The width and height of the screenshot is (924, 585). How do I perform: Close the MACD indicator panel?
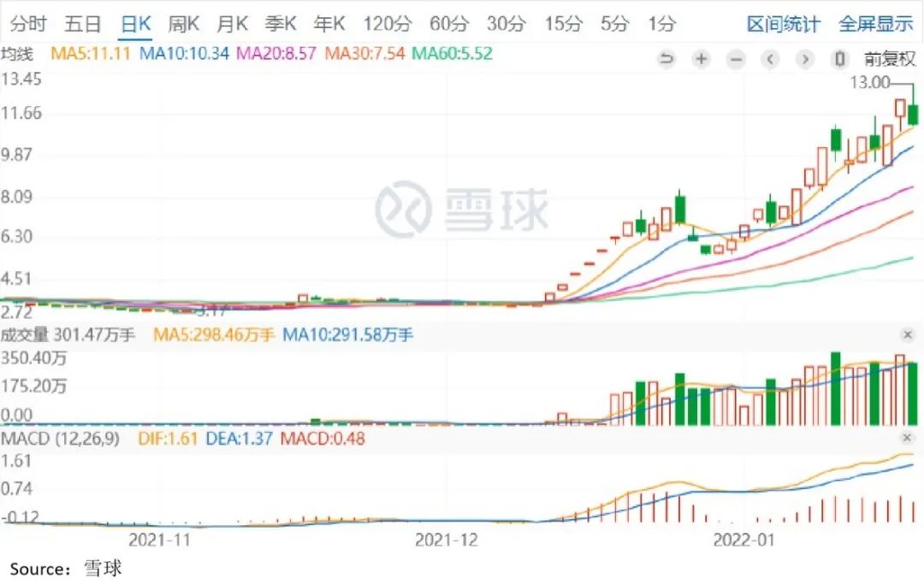[x=907, y=438]
